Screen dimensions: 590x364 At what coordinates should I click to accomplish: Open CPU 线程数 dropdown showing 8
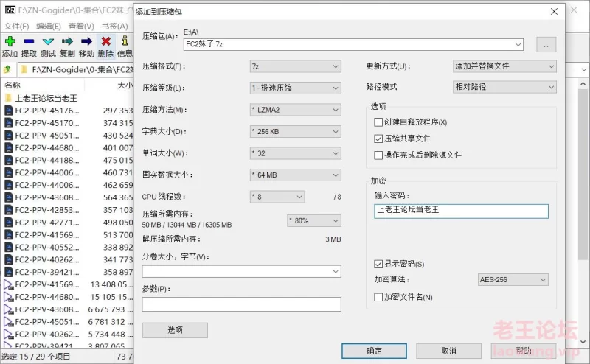277,197
